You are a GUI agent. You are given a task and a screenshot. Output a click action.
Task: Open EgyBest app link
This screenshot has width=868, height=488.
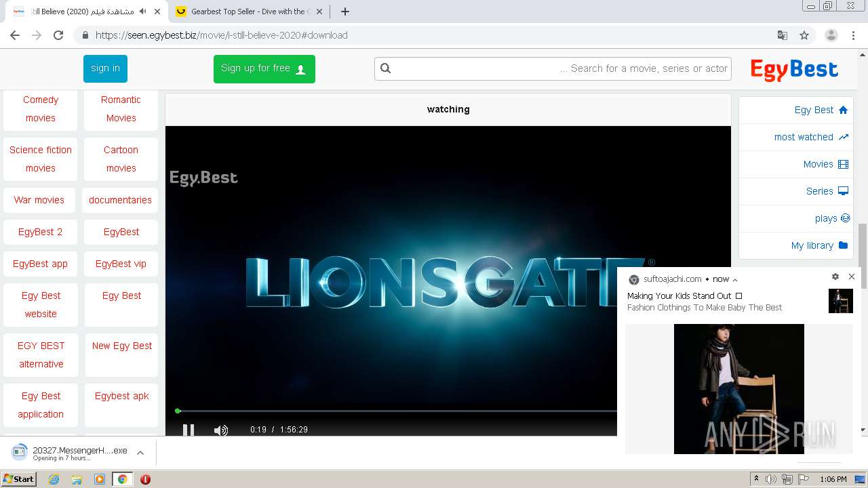pyautogui.click(x=41, y=264)
